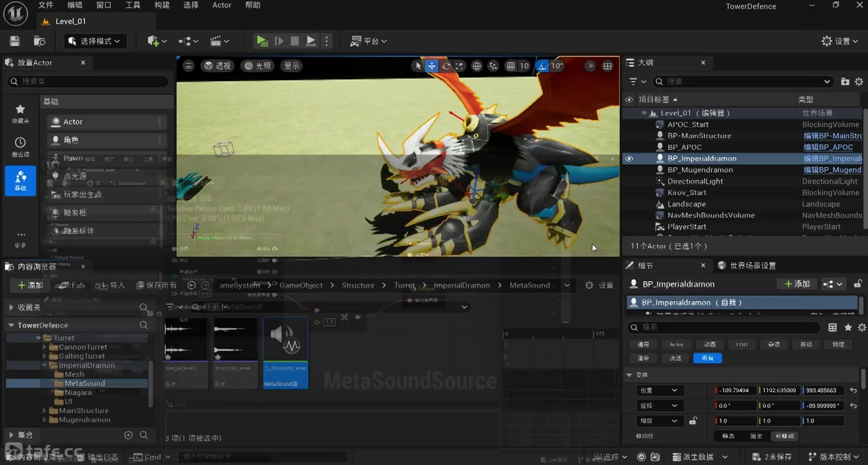Toggle visibility eye for BP_Imperialdramon
The height and width of the screenshot is (465, 868).
point(629,159)
